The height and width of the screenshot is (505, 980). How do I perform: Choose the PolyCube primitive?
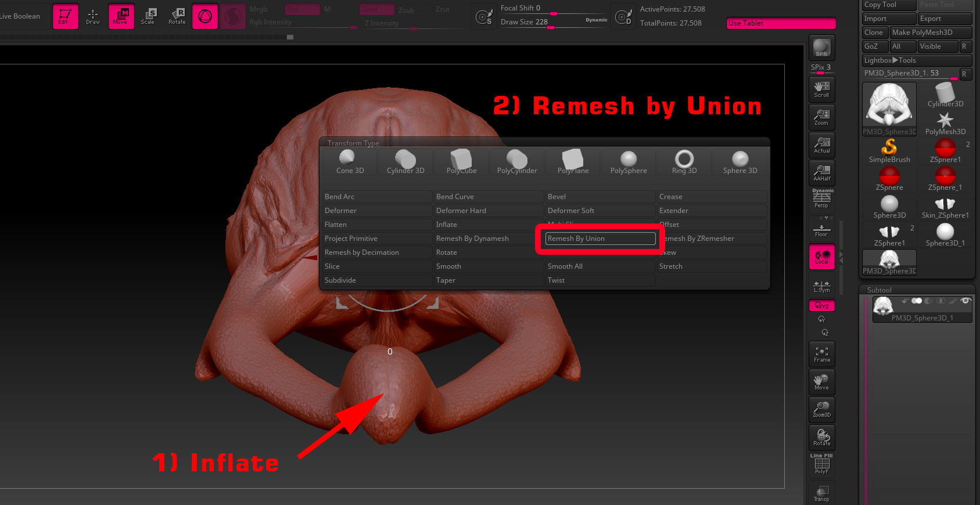click(461, 162)
